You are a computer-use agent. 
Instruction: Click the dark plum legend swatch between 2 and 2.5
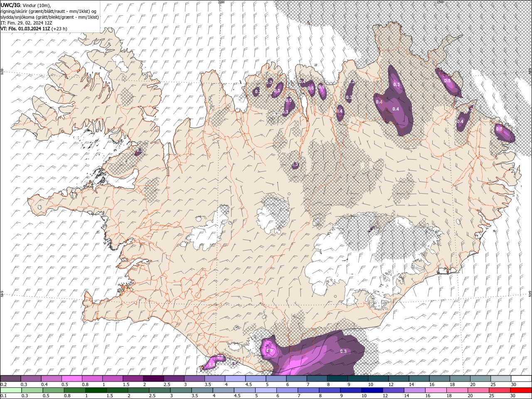click(x=154, y=379)
